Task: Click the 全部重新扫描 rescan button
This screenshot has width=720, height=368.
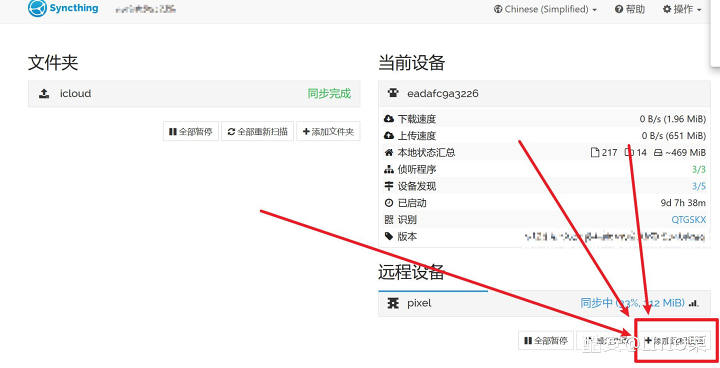Action: click(258, 132)
